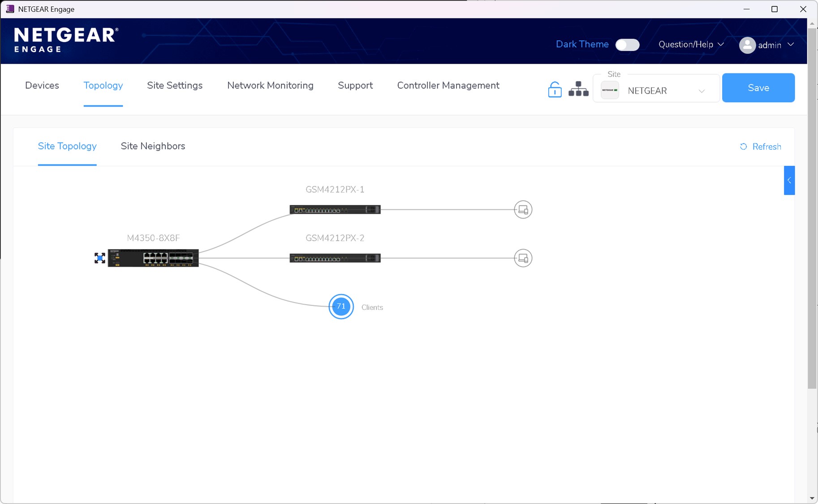818x504 pixels.
Task: Click the lock icon beside the Site selector
Action: pyautogui.click(x=555, y=89)
